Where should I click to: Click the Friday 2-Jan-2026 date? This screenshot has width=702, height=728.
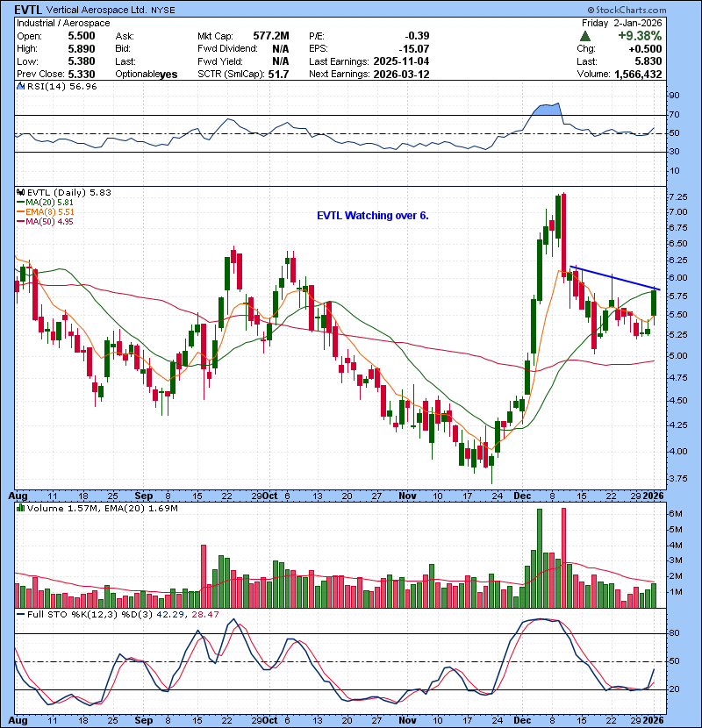[621, 23]
